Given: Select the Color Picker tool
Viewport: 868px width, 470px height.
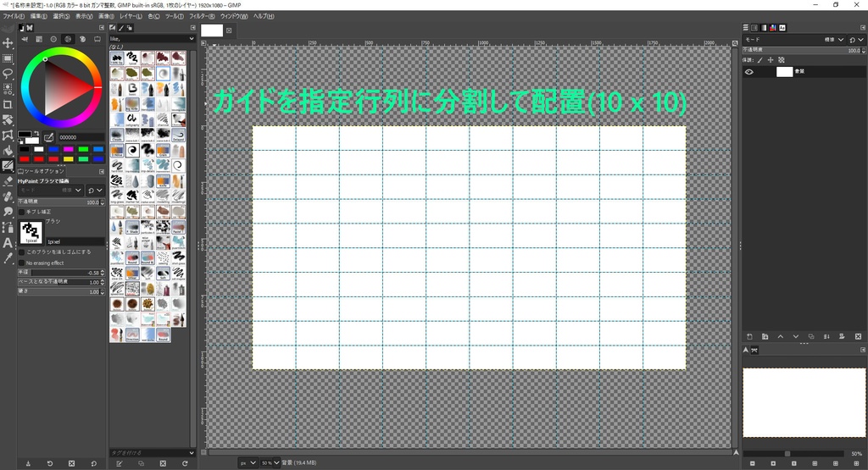Looking at the screenshot, I should (8, 257).
